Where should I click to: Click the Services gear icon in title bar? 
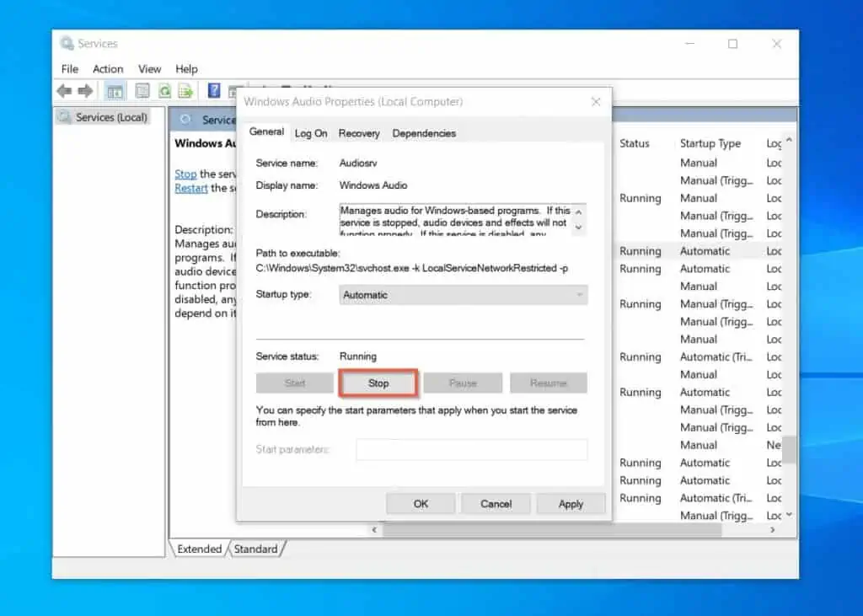pyautogui.click(x=67, y=43)
